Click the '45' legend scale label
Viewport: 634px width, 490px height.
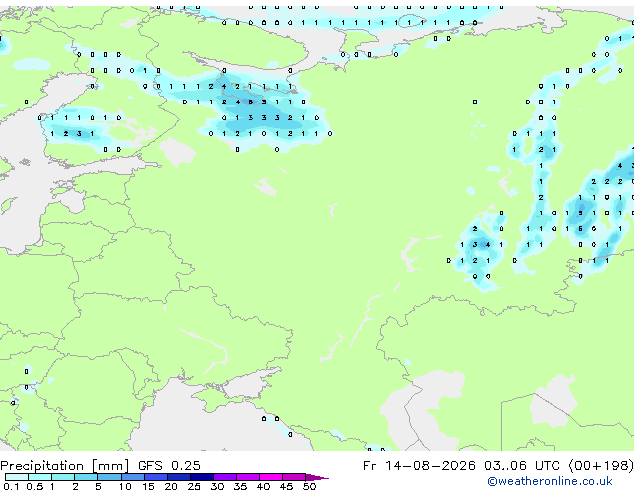(286, 486)
